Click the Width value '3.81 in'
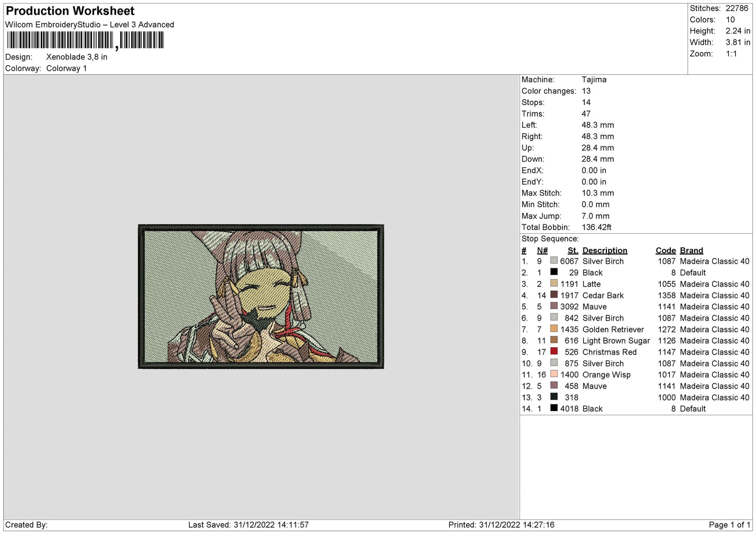This screenshot has height=534, width=756. coord(738,42)
